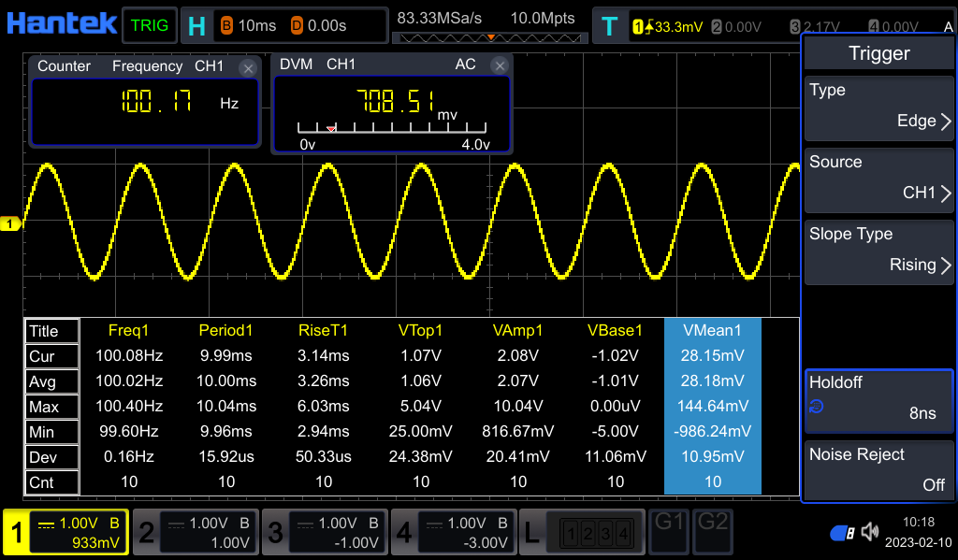
Task: Close the Counter Frequency popup
Action: tap(247, 66)
